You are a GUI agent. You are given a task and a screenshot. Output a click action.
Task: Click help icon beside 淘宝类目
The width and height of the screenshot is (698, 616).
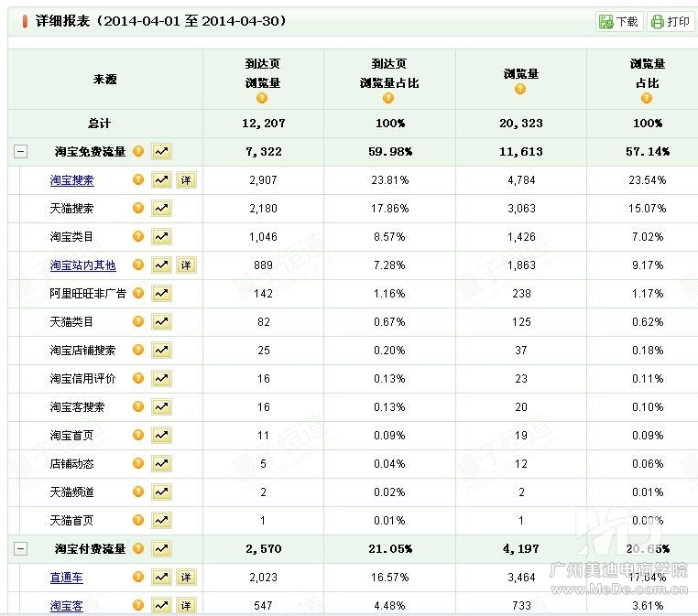[x=138, y=236]
